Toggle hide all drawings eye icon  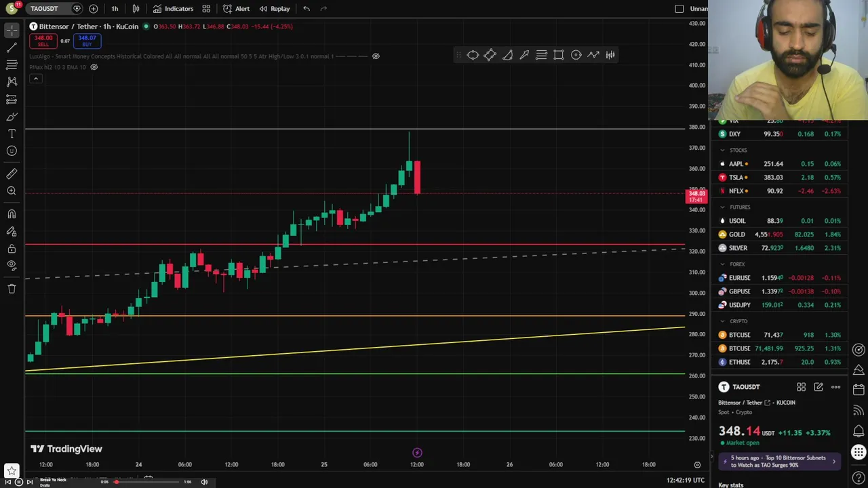12,265
